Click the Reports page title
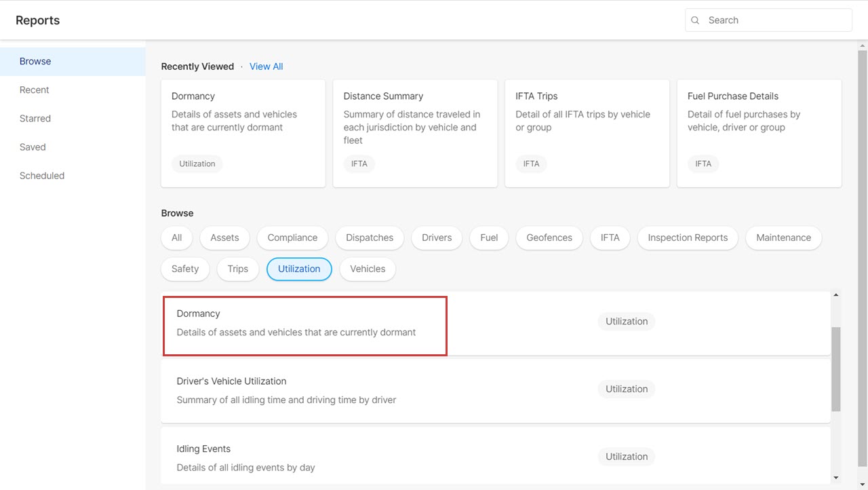The width and height of the screenshot is (868, 490). pos(38,20)
